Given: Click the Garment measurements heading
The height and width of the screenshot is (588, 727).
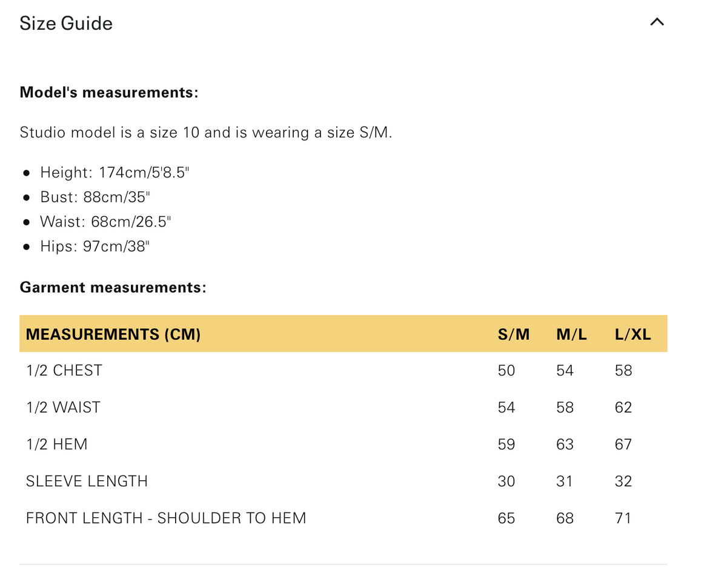Looking at the screenshot, I should [113, 288].
